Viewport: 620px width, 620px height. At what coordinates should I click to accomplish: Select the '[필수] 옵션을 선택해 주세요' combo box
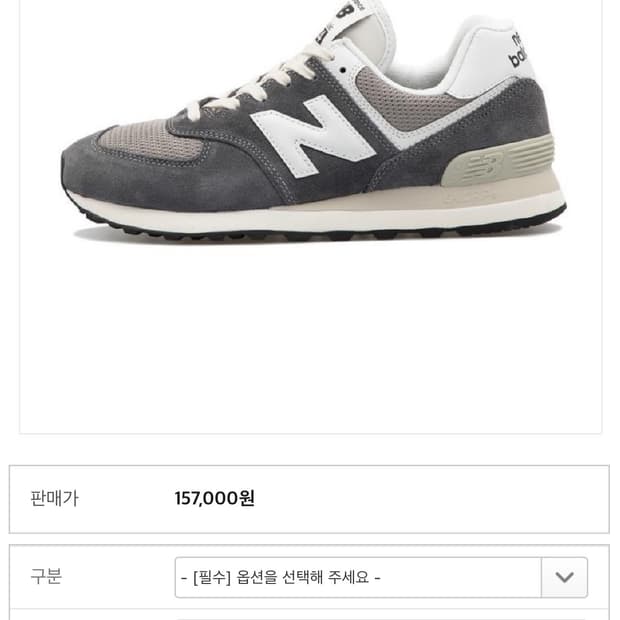[x=381, y=577]
